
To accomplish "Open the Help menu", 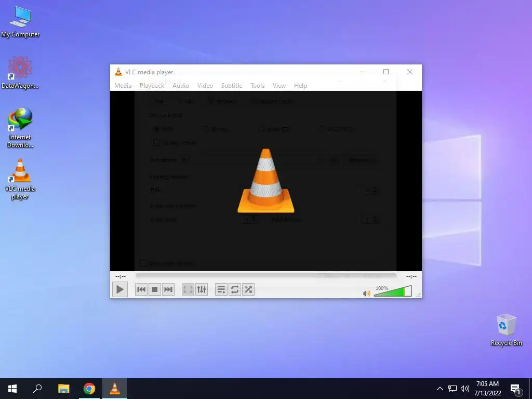I will (300, 86).
